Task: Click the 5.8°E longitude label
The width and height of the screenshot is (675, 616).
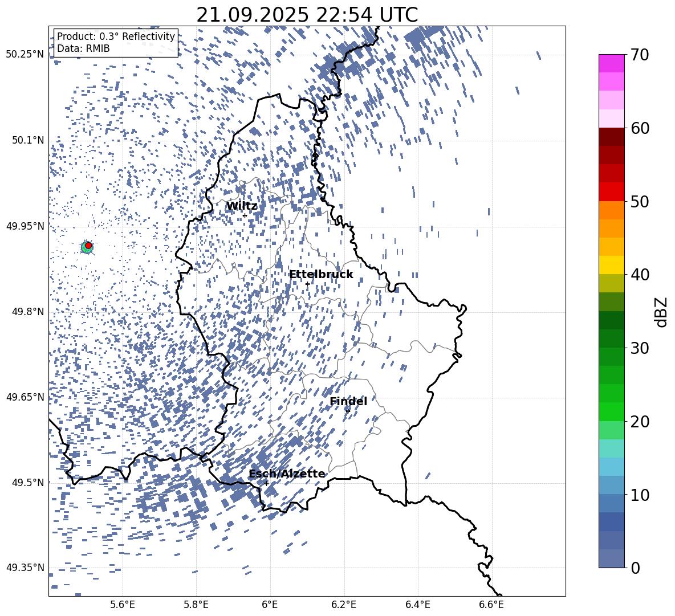Action: [196, 605]
